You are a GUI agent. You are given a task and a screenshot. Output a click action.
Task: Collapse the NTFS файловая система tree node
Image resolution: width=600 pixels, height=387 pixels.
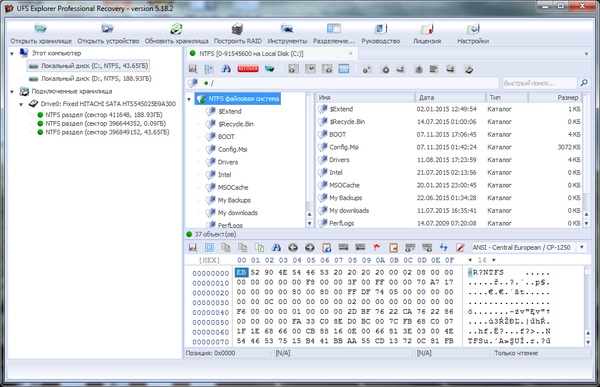189,99
